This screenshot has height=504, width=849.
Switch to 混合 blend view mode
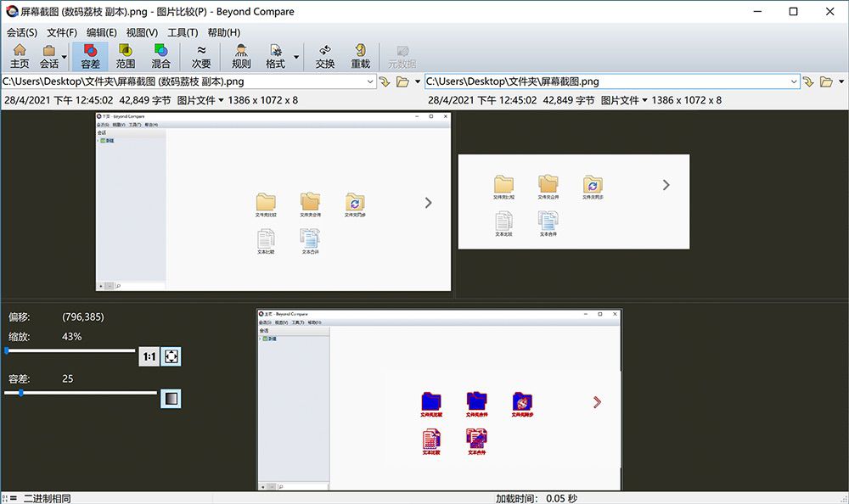pyautogui.click(x=160, y=56)
